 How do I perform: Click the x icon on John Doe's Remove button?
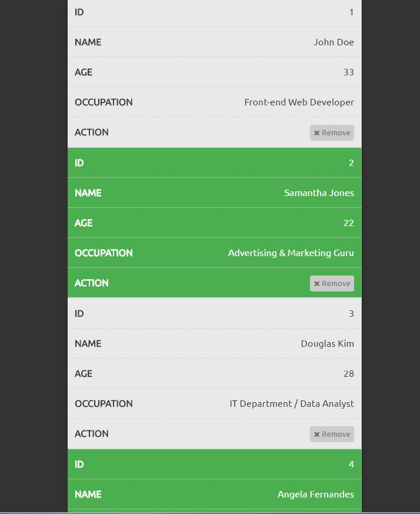316,133
